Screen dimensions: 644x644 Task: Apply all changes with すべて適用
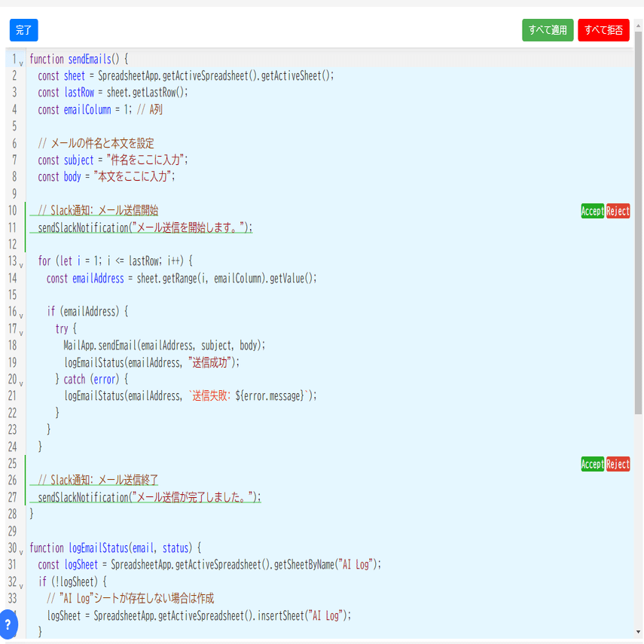click(548, 30)
